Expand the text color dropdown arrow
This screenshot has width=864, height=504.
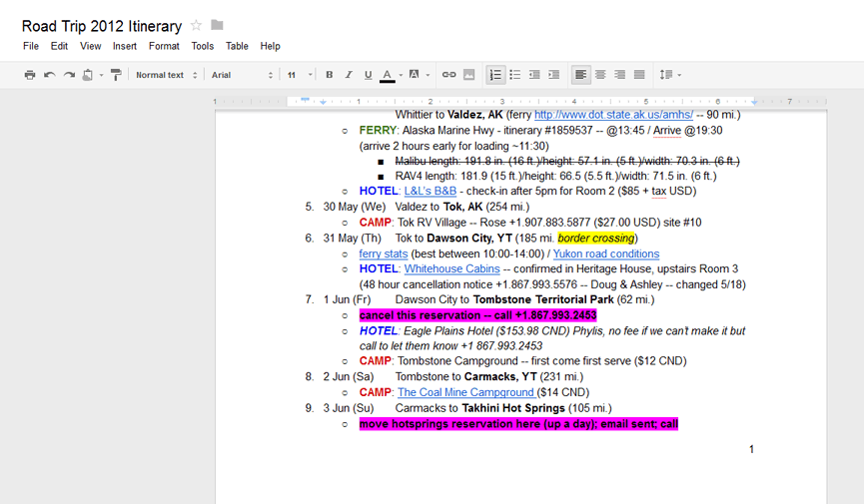coord(401,76)
